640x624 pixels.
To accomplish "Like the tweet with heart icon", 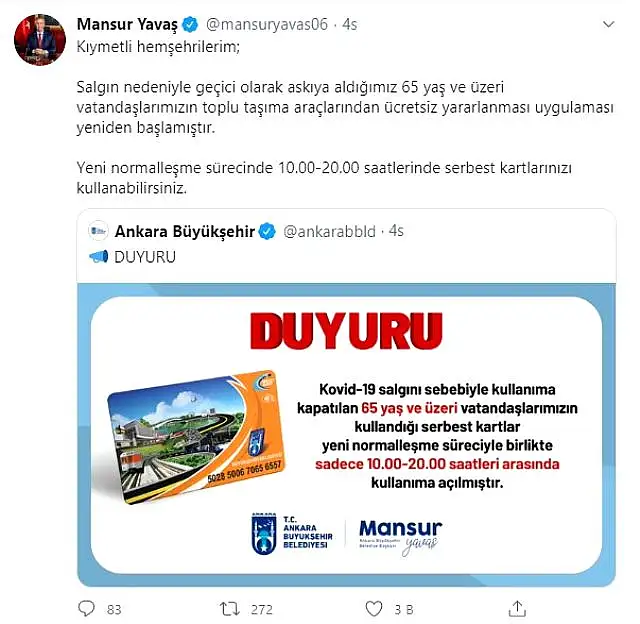I will click(x=373, y=609).
